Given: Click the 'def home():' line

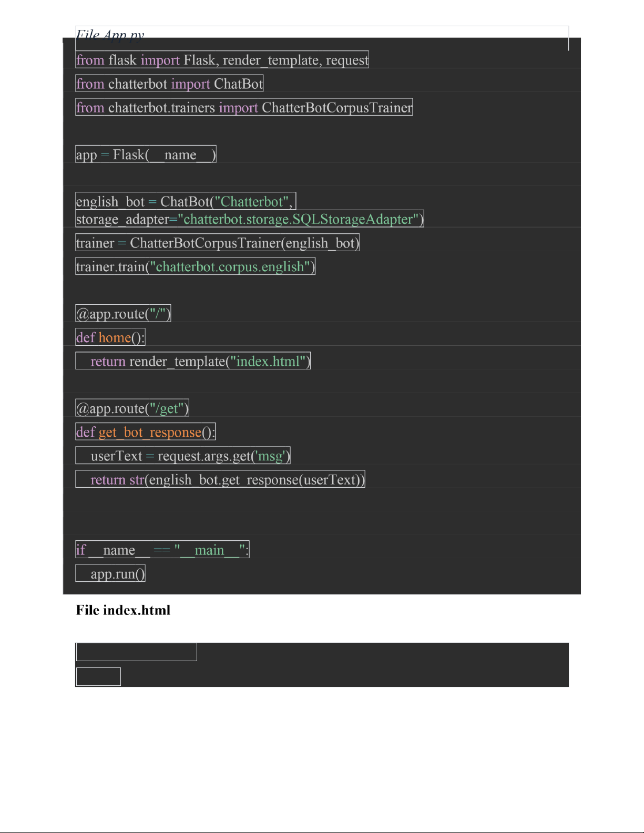Looking at the screenshot, I should (x=110, y=337).
